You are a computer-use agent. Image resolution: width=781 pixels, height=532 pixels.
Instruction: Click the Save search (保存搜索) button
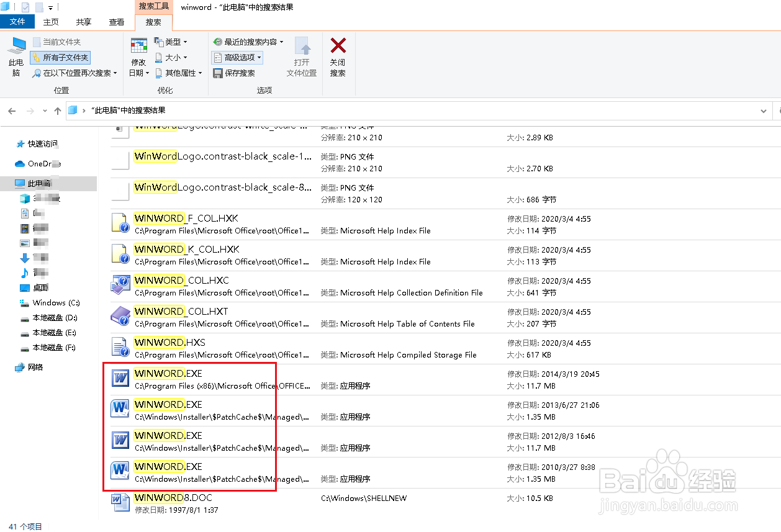click(234, 73)
